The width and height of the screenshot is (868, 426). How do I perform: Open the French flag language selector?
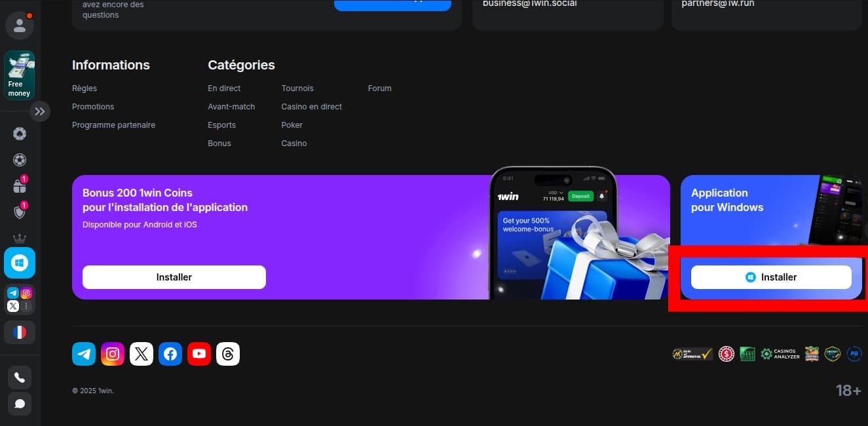tap(20, 332)
